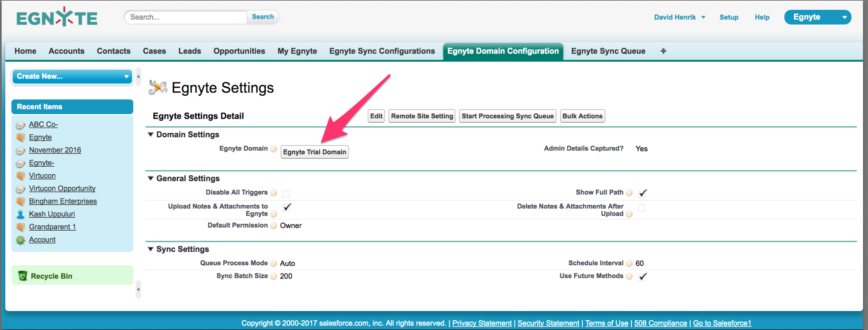Click the Egnyte logo

[x=57, y=16]
